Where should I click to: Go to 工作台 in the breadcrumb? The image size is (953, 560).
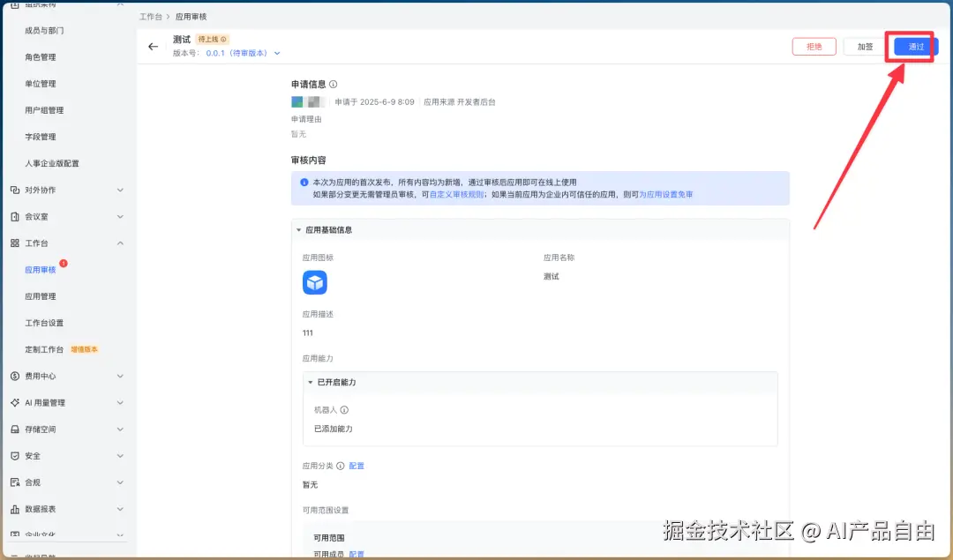coord(151,16)
